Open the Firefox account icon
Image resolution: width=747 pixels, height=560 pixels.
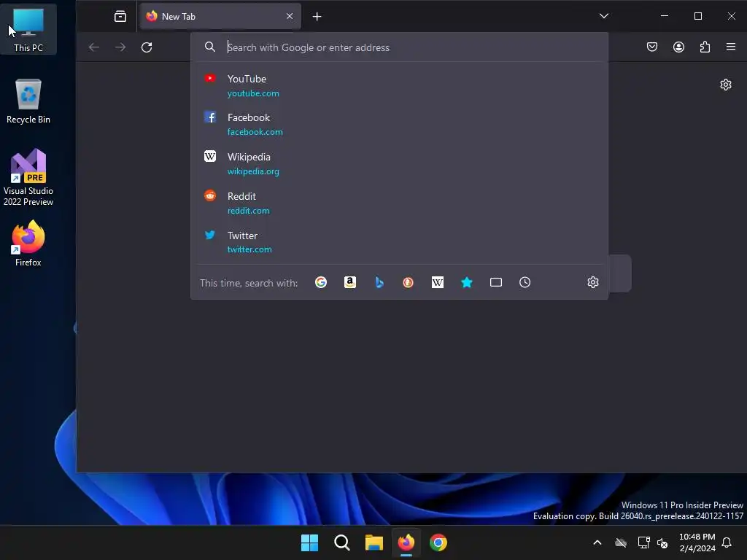[678, 47]
